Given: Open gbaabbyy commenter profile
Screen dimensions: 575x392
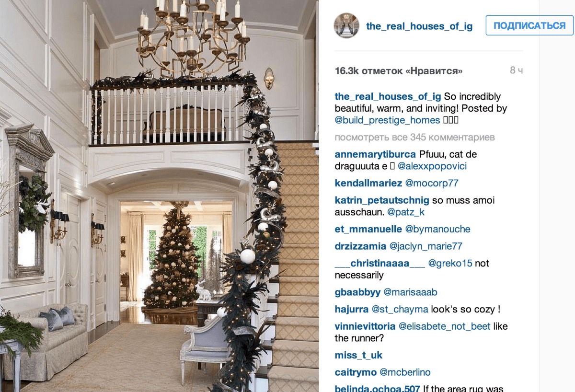Looking at the screenshot, I should tap(357, 292).
